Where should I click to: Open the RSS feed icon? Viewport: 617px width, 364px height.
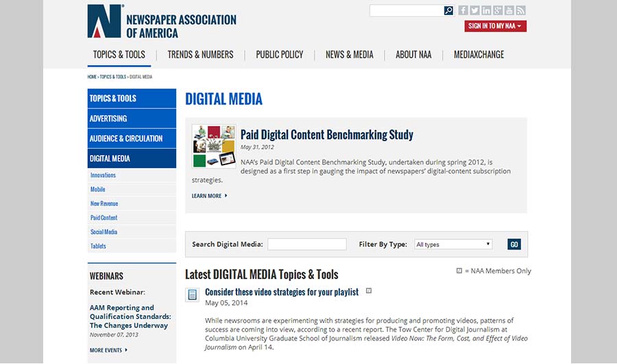pyautogui.click(x=520, y=10)
